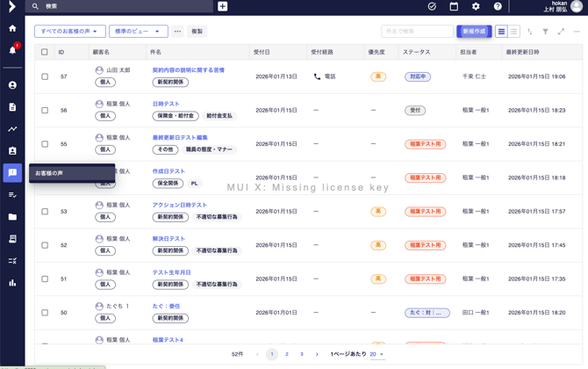Open the bar chart icon in sidebar
The image size is (588, 369).
click(x=12, y=283)
